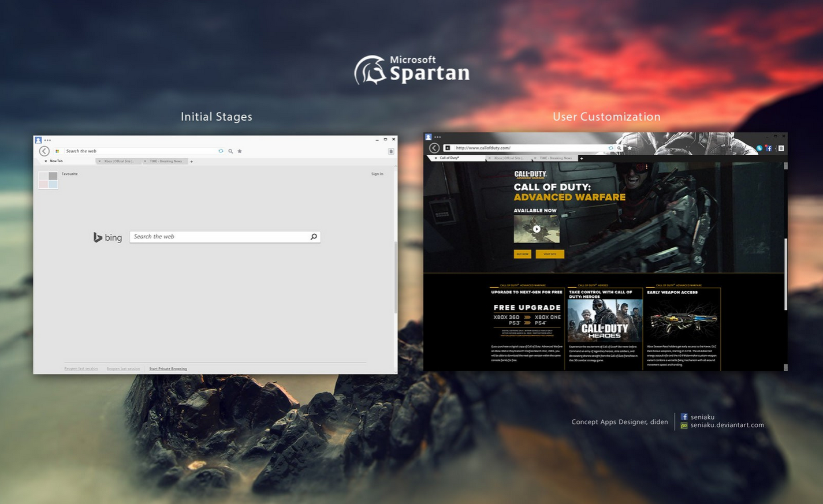The height and width of the screenshot is (504, 823).
Task: Click the scrollbar in the Initial Stages window
Action: click(396, 277)
